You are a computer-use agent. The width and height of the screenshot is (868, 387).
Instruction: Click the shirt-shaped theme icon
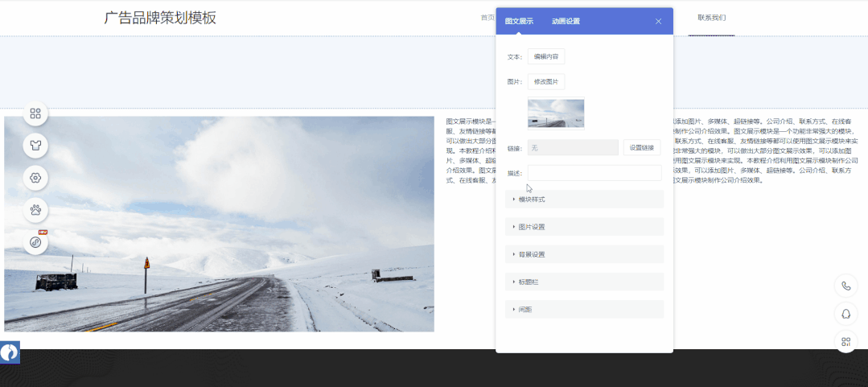(x=35, y=146)
